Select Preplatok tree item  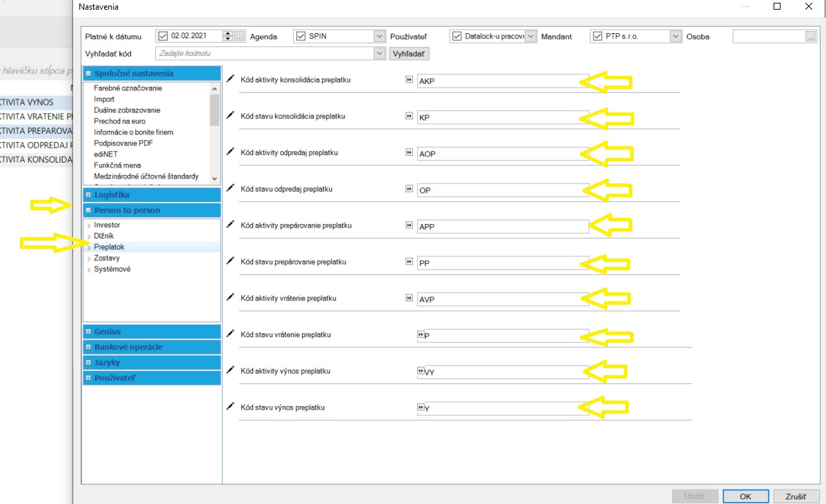pos(109,247)
